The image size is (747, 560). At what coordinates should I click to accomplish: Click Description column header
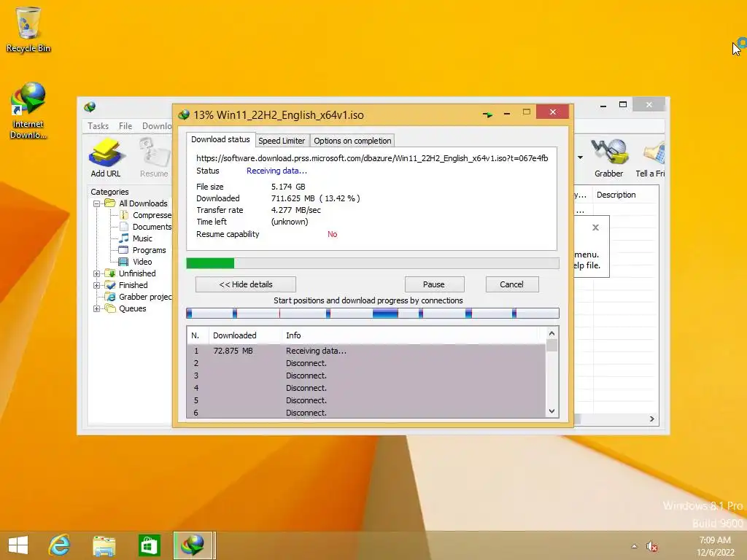coord(616,195)
